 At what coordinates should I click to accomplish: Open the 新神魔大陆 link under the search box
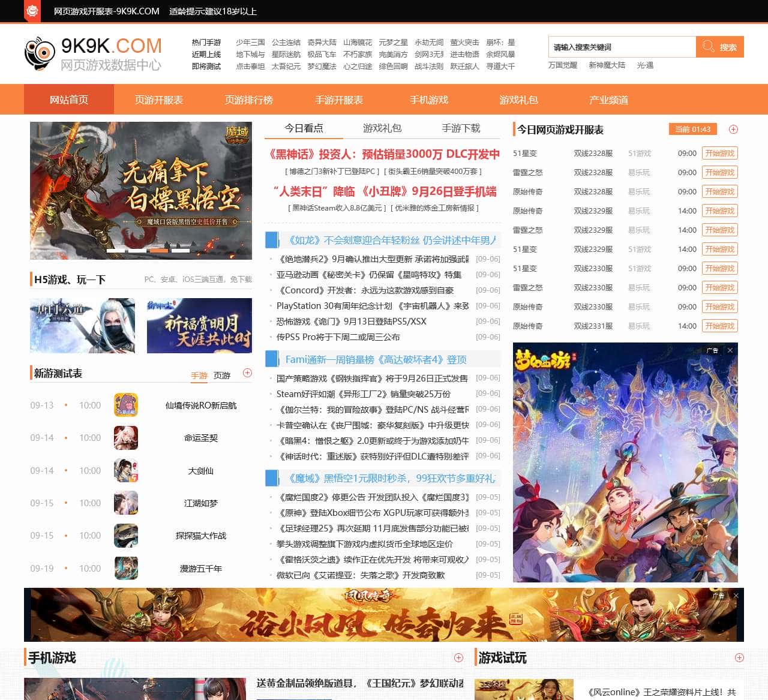coord(607,65)
